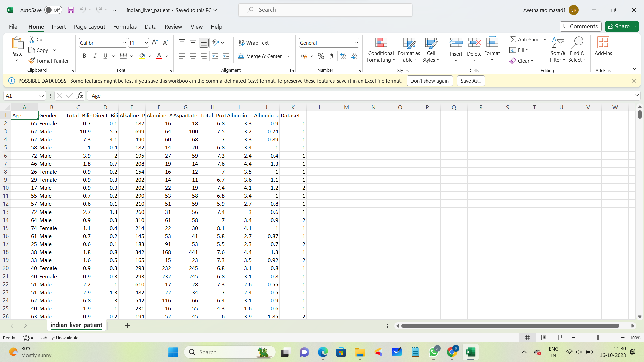Add a new sheet with plus icon
The height and width of the screenshot is (362, 644).
tap(127, 326)
